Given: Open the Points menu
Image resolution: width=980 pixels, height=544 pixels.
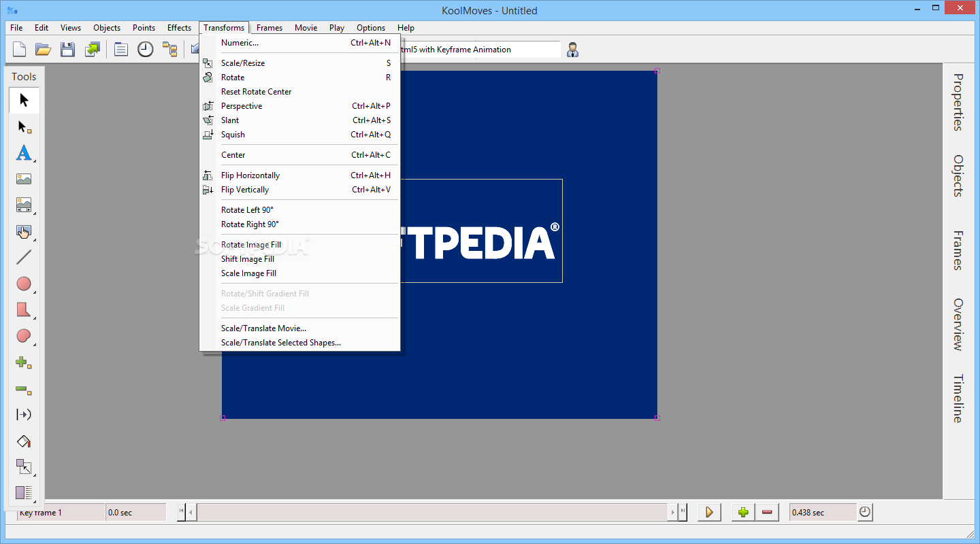Looking at the screenshot, I should [144, 28].
